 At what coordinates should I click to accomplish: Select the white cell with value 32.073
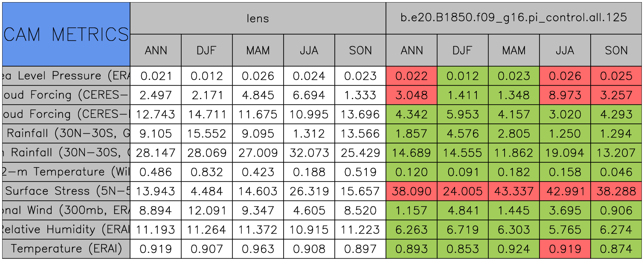[309, 152]
